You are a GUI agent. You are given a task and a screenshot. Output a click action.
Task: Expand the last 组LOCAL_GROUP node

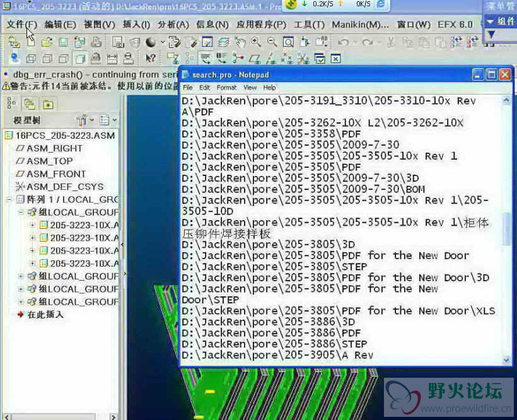coord(21,301)
